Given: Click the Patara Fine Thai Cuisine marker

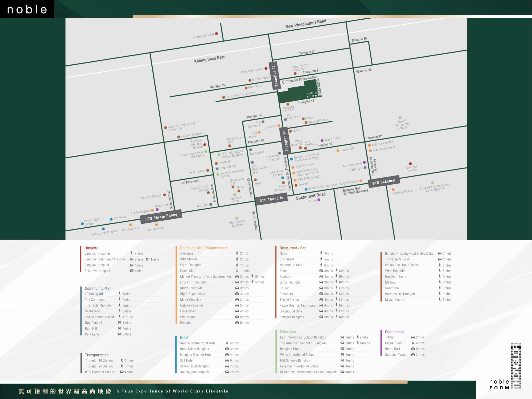Looking at the screenshot, I should point(224,97).
